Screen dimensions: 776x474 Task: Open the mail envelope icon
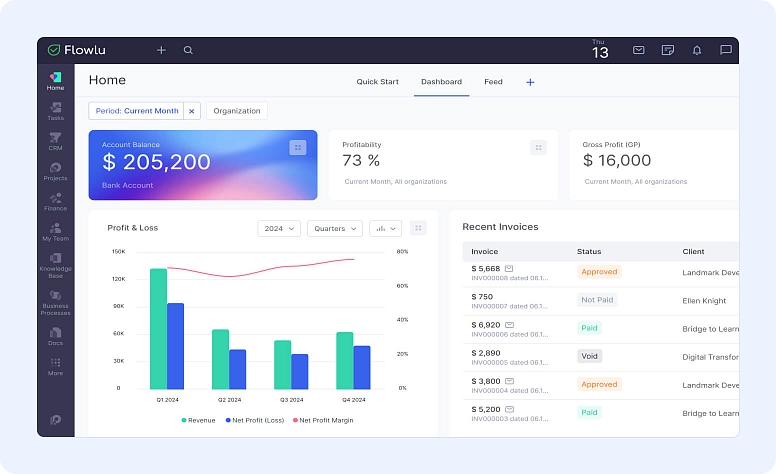pos(638,50)
